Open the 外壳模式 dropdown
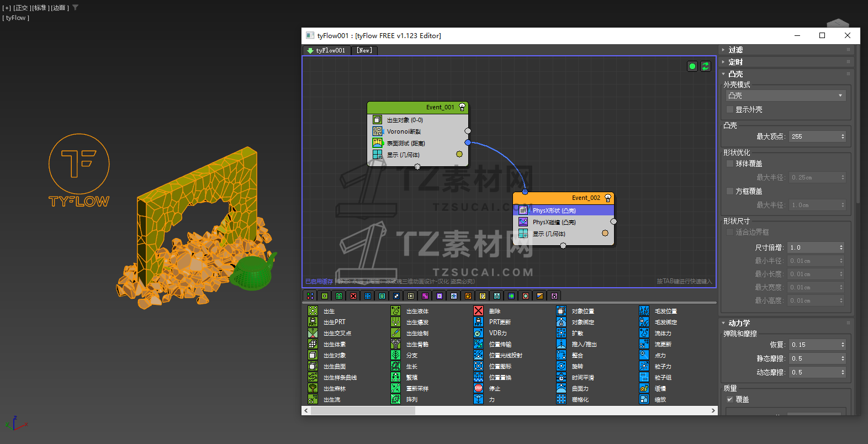 pyautogui.click(x=785, y=96)
